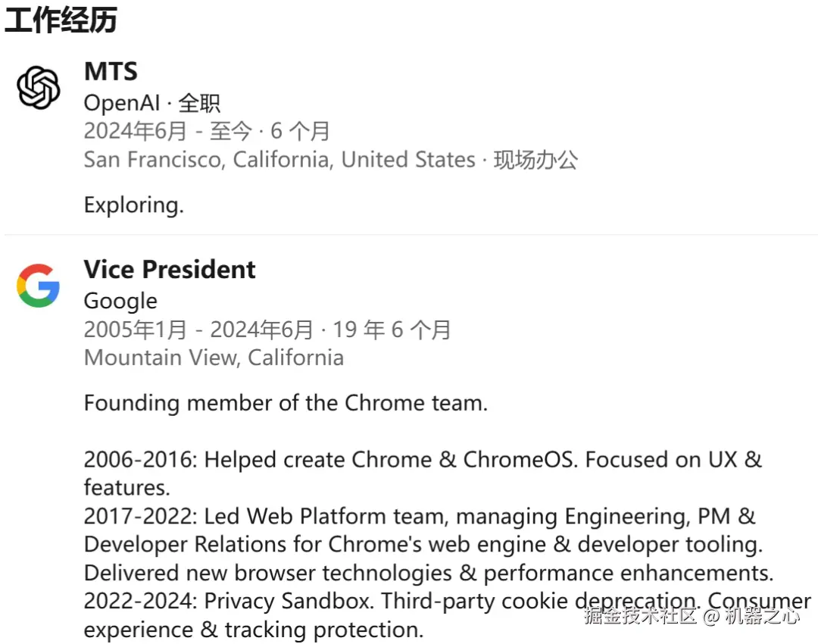
Task: Click the "experience & tracking protection" line
Action: pos(253,630)
